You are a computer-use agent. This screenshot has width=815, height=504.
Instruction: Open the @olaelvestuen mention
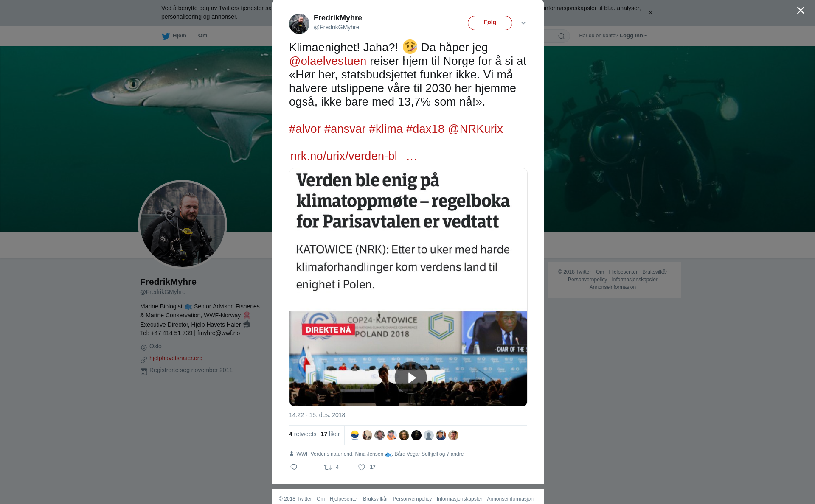pyautogui.click(x=328, y=61)
